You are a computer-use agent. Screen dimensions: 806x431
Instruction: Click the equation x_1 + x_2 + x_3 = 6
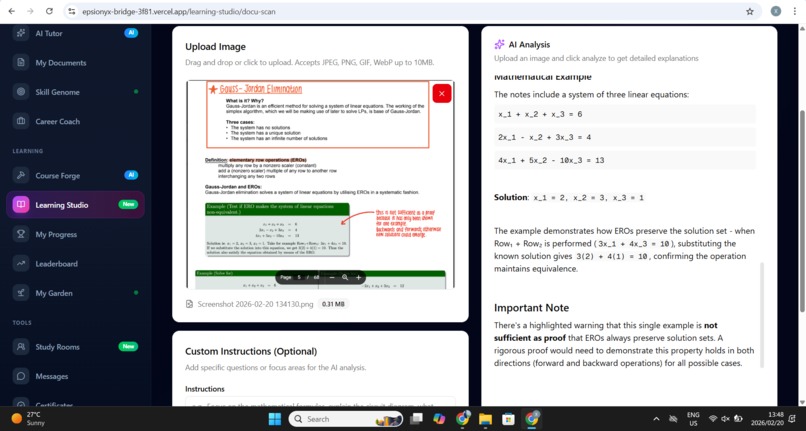click(x=540, y=114)
